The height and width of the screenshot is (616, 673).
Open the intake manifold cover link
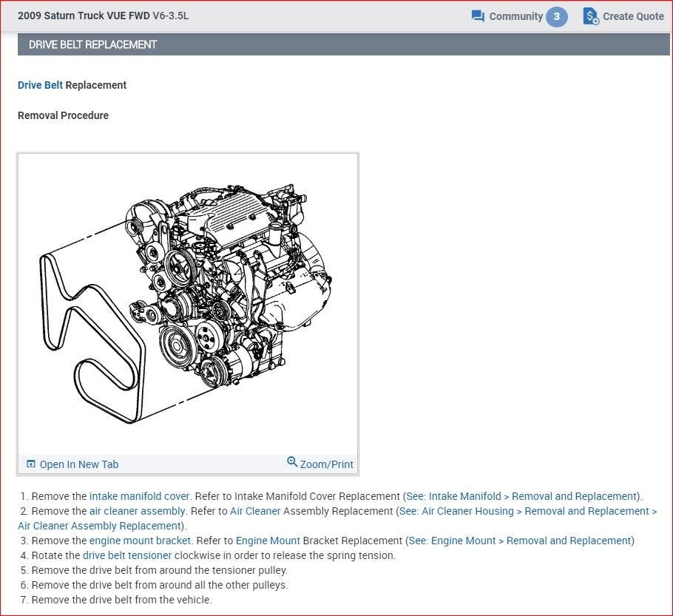tap(140, 496)
